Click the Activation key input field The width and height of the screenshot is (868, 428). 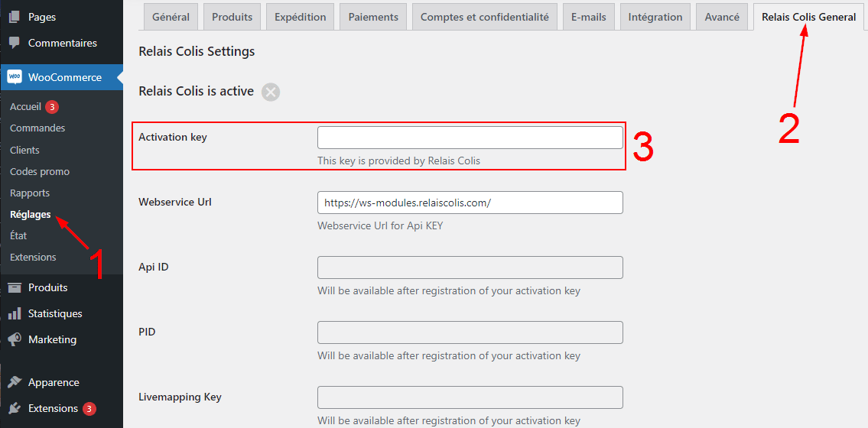pos(470,138)
